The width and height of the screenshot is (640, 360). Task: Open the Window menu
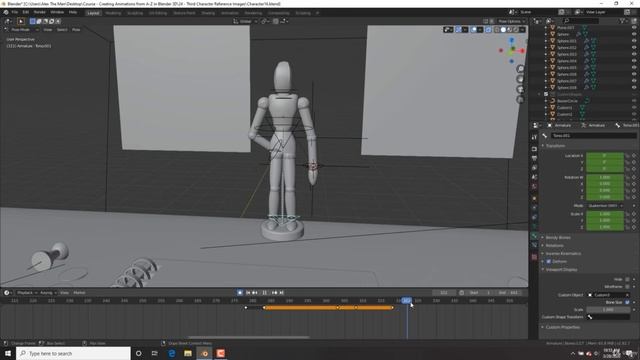tap(57, 12)
